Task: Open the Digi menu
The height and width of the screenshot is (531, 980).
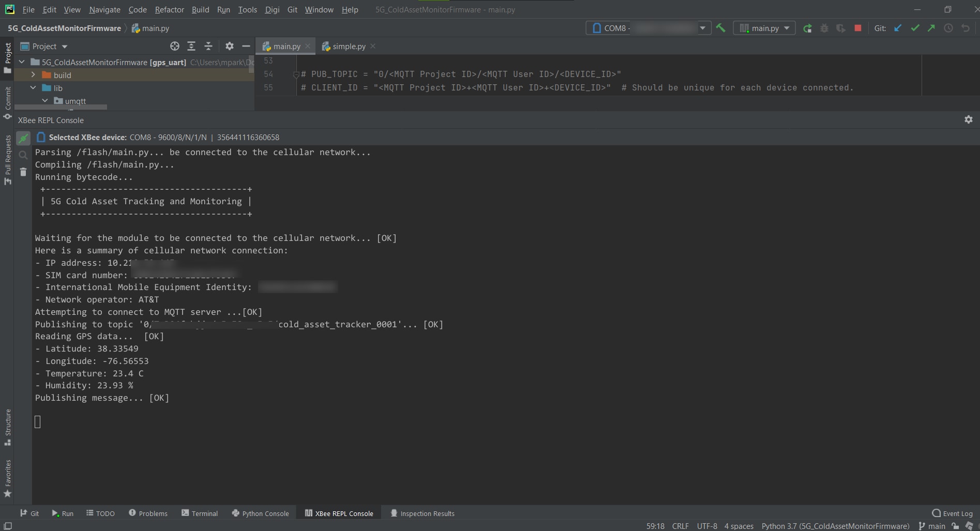Action: click(272, 9)
